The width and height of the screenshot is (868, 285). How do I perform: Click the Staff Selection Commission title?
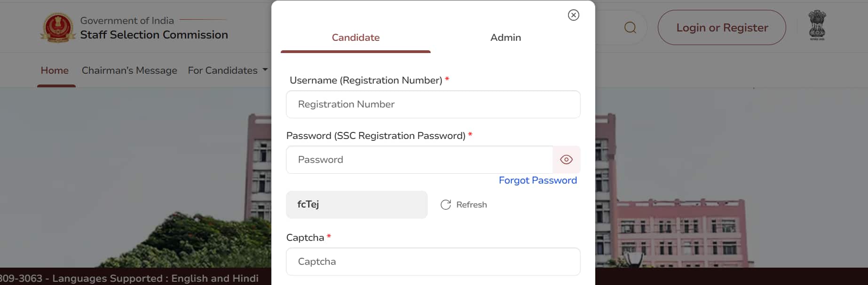tap(154, 35)
